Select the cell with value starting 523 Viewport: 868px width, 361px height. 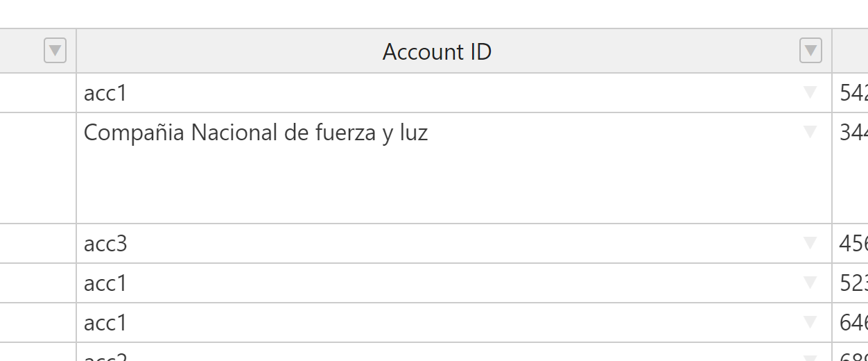[x=850, y=283]
